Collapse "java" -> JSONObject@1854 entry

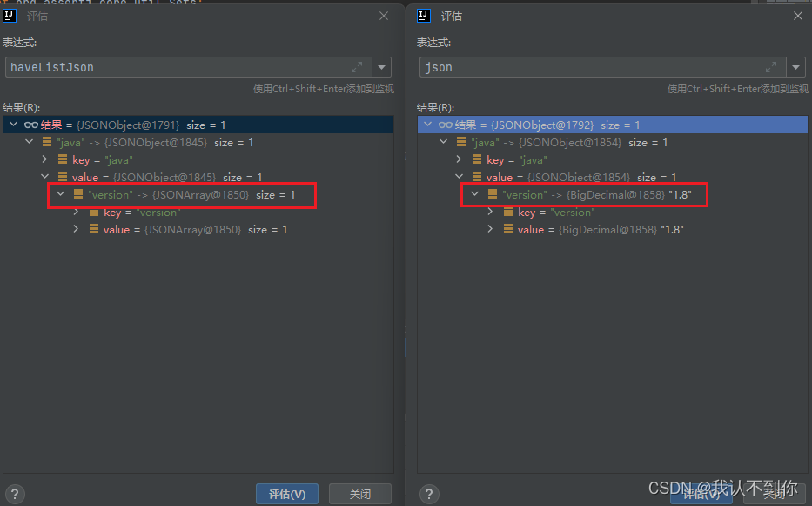click(444, 142)
